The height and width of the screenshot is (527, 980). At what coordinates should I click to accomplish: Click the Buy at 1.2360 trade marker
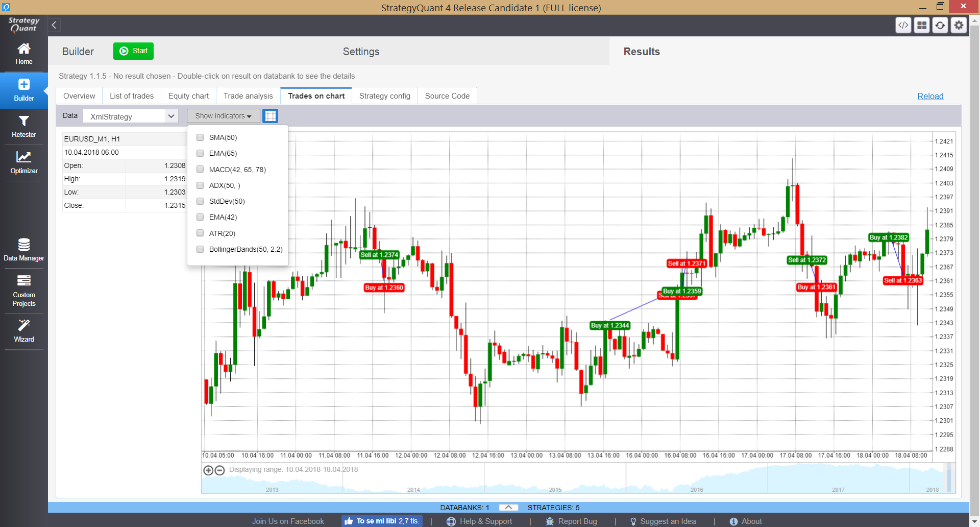pos(384,288)
